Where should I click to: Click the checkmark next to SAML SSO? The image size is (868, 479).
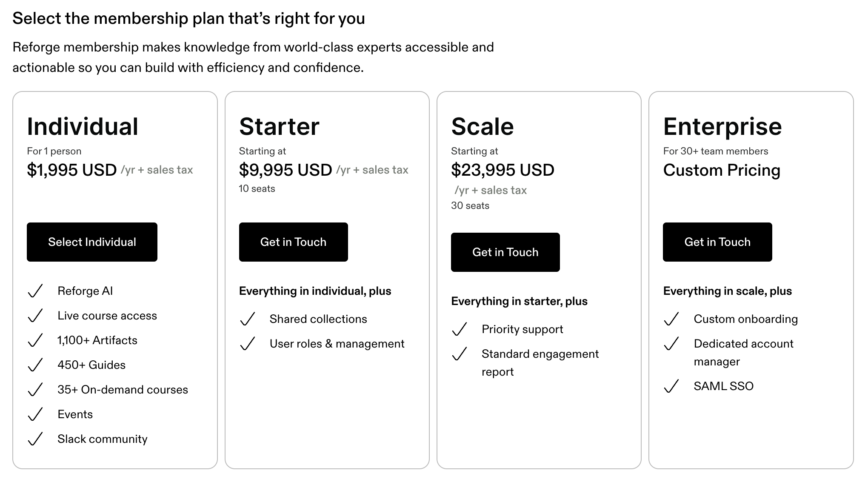coord(671,386)
